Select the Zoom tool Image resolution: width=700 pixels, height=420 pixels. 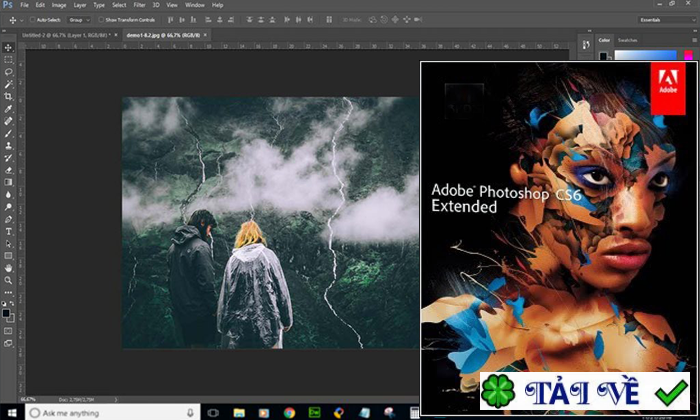point(8,280)
